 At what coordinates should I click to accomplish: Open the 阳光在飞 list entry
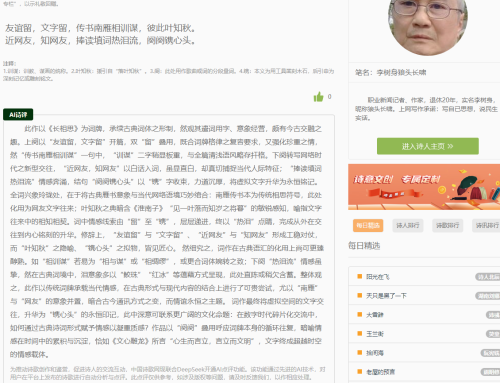click(378, 277)
